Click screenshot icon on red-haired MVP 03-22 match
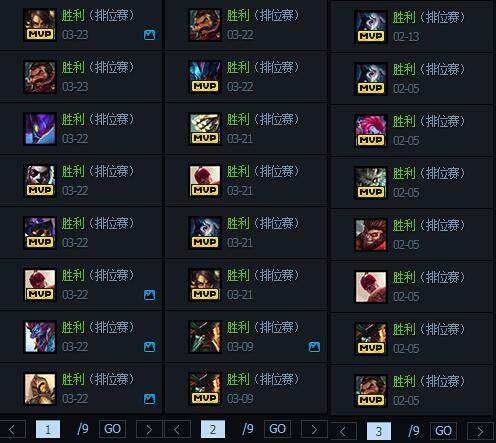This screenshot has height=443, width=496. click(x=149, y=295)
